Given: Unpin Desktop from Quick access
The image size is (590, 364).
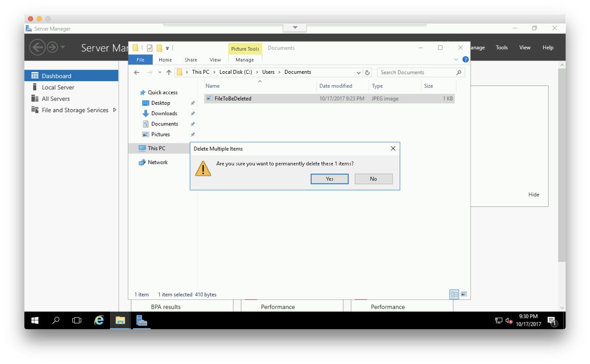Looking at the screenshot, I should pyautogui.click(x=192, y=103).
